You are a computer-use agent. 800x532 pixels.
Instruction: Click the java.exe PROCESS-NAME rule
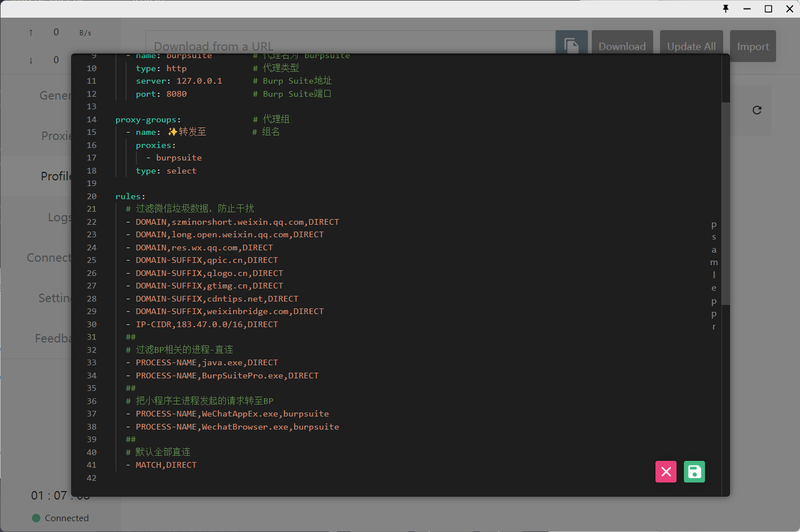(202, 362)
